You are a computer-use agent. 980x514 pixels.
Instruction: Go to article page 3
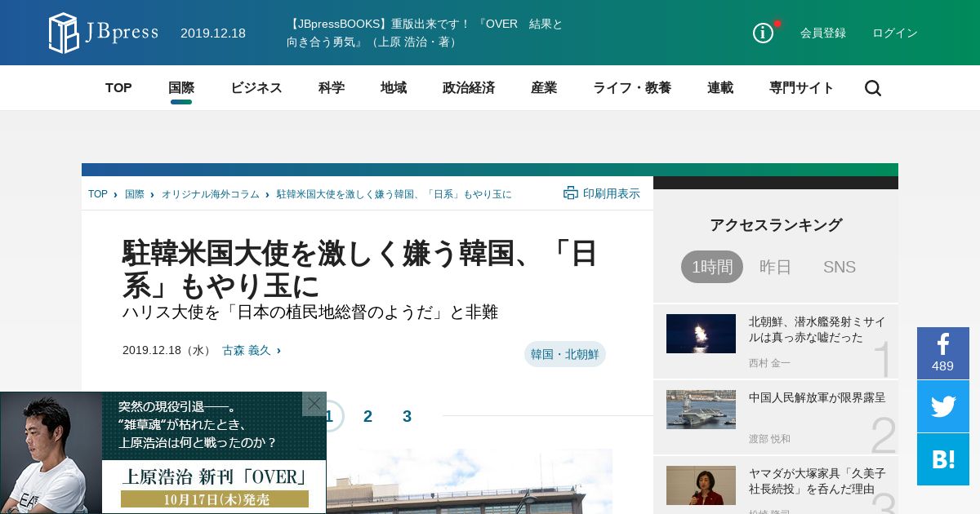pyautogui.click(x=407, y=416)
